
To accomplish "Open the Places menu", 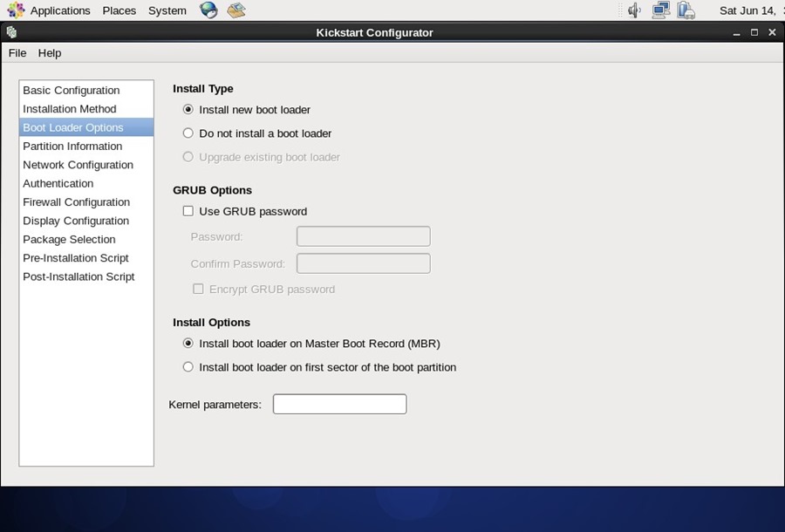I will click(x=119, y=10).
